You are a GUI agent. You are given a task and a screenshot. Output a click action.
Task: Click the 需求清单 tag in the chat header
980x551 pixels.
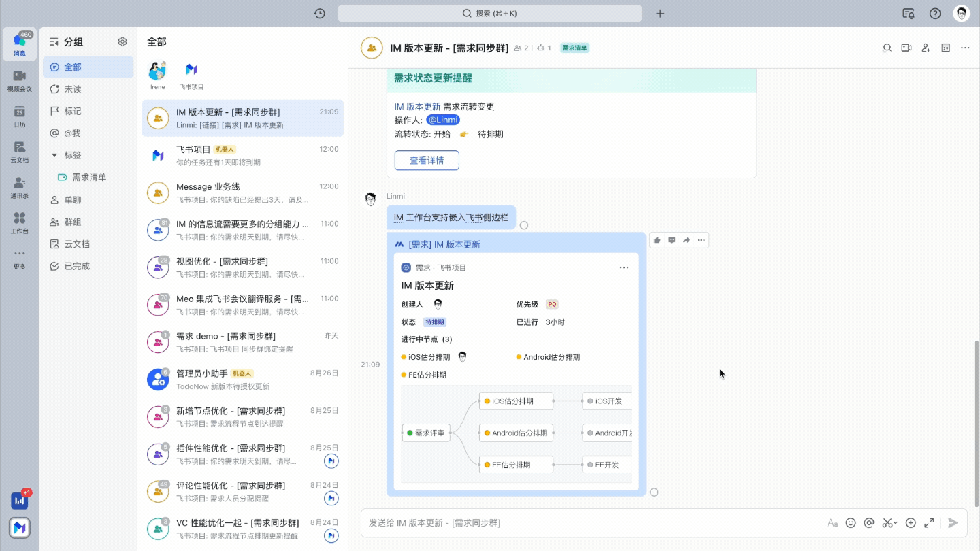575,48
